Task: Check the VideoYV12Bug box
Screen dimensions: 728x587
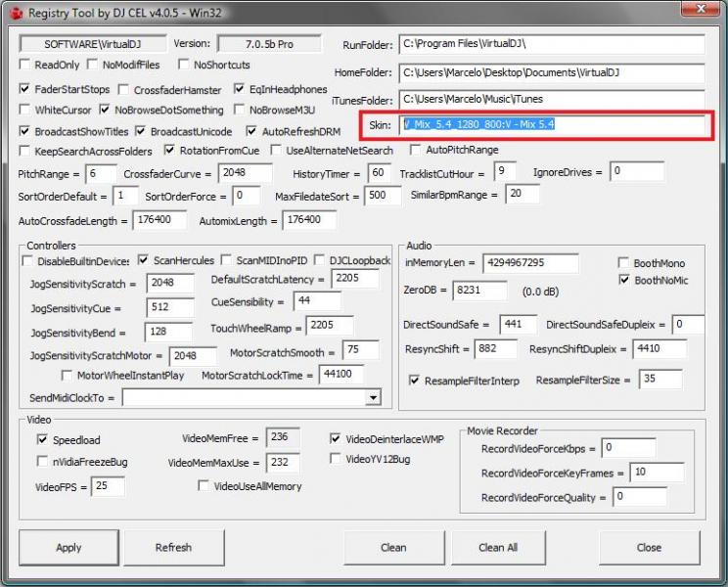Action: pos(336,459)
